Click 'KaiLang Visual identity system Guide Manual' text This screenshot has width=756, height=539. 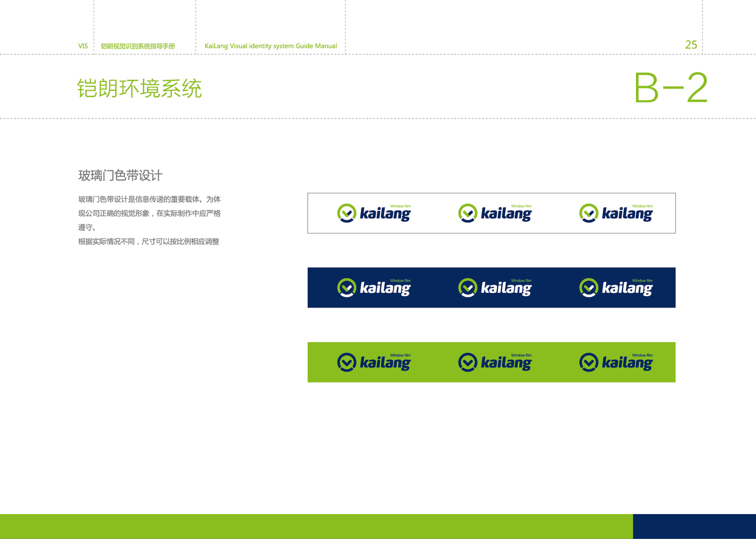click(271, 46)
